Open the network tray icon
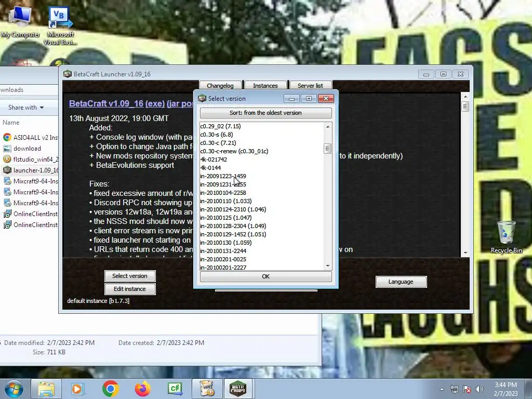The image size is (532, 399). tap(454, 389)
